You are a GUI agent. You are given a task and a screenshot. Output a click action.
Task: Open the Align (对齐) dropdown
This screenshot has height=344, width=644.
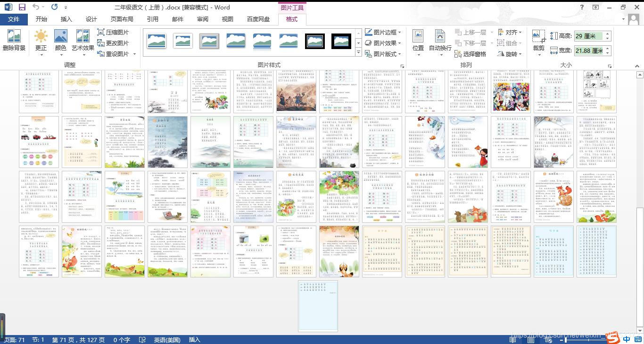click(510, 32)
